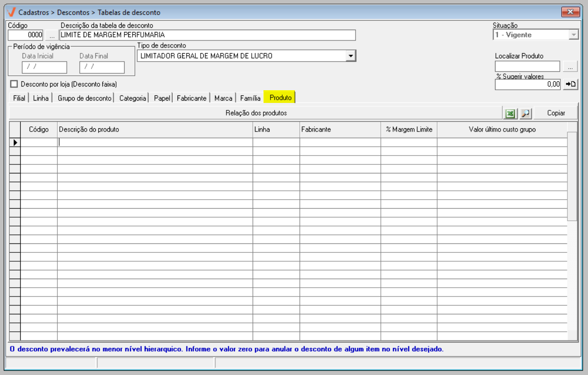
Task: Click the suggest values arrow icon
Action: 571,84
